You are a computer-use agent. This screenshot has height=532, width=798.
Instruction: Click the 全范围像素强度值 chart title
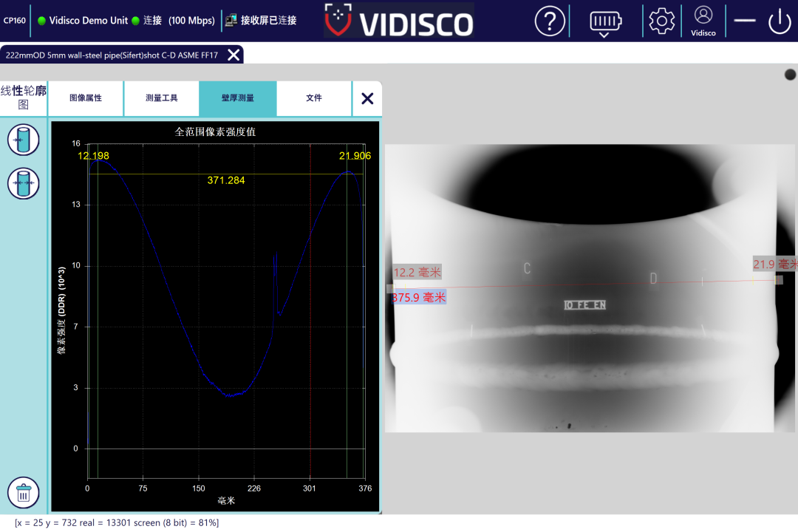[215, 132]
